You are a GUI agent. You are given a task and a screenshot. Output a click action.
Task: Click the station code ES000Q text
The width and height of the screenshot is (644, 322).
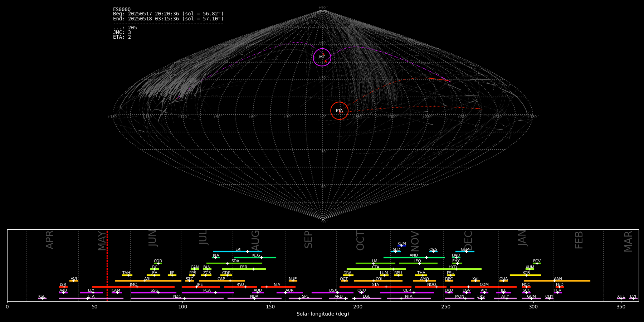tap(122, 10)
